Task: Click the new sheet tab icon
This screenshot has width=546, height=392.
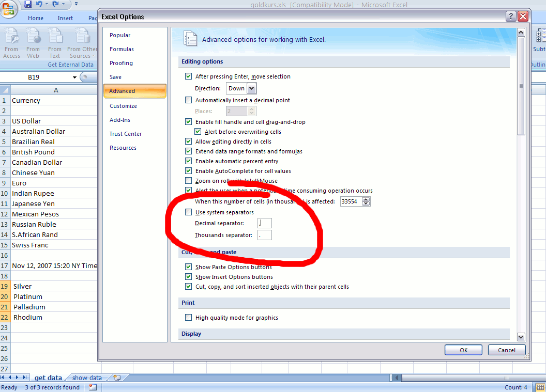Action: point(117,378)
